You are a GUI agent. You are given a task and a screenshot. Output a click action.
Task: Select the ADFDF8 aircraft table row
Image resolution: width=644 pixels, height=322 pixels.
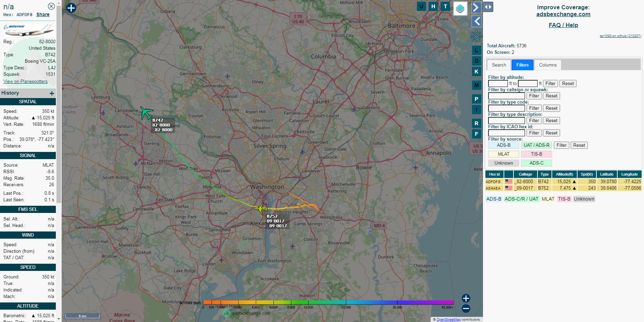pyautogui.click(x=563, y=182)
